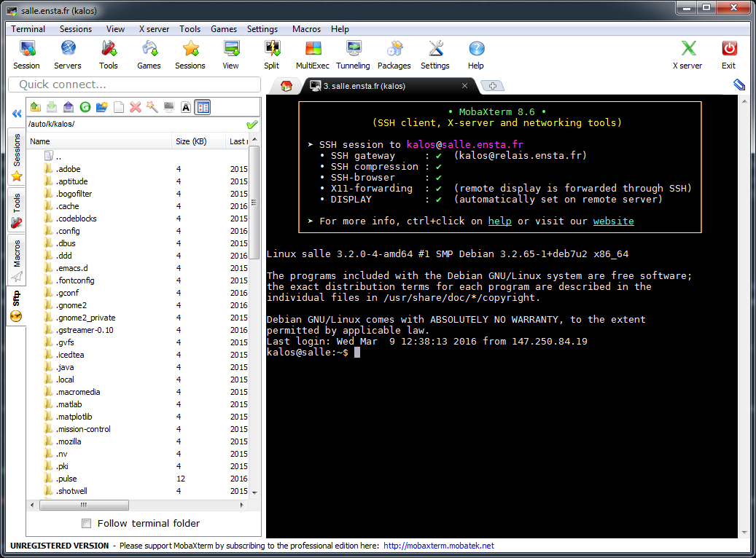Open the Help menu in menu bar
Screen dimensions: 756x558
click(340, 29)
